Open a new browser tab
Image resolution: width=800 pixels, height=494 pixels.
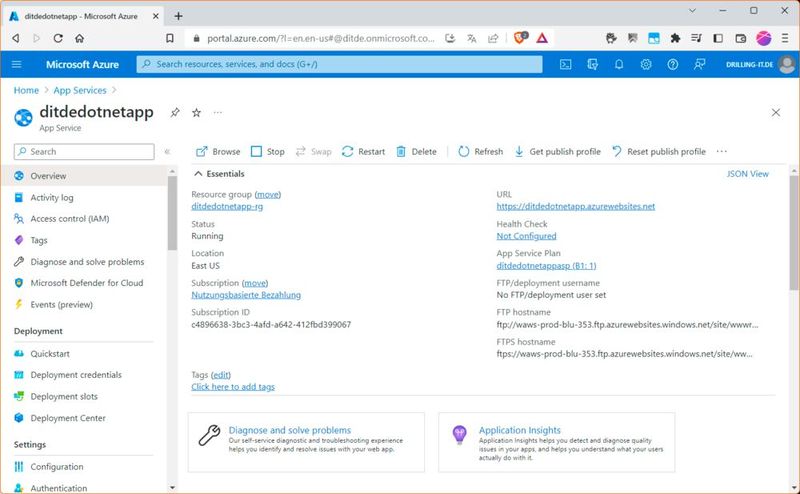pos(178,16)
